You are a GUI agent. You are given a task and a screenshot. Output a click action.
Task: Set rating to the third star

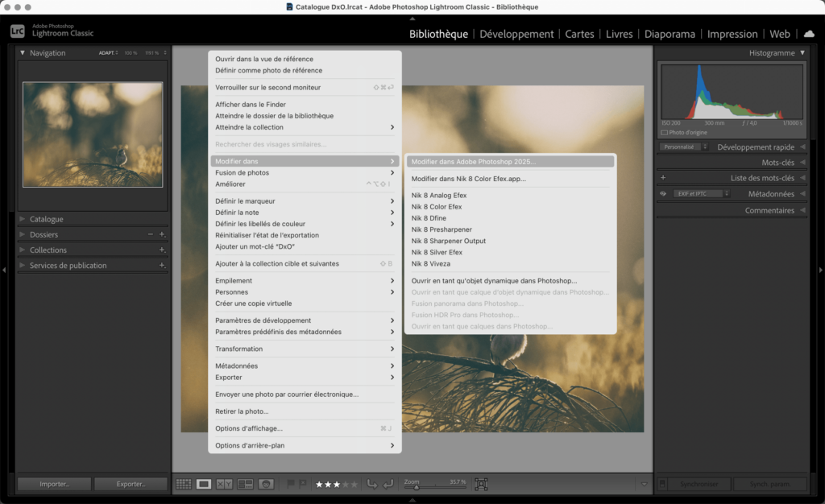(337, 484)
